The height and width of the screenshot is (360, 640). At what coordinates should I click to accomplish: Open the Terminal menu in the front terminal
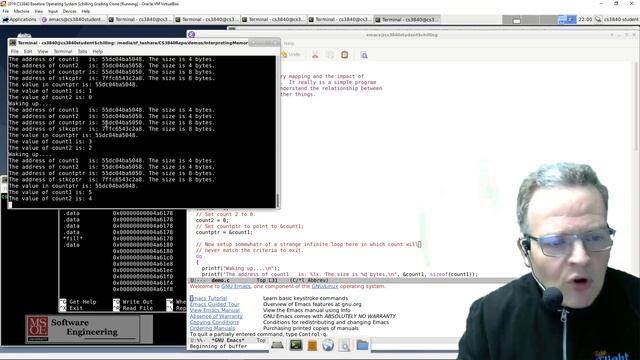click(63, 51)
